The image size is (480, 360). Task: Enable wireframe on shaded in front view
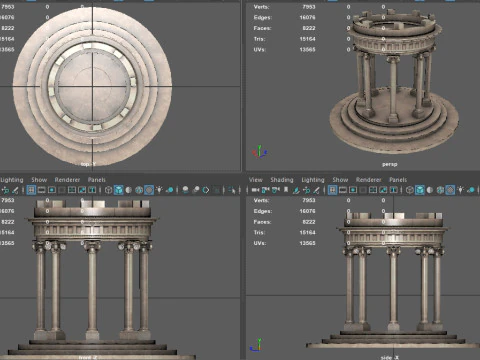[139, 190]
